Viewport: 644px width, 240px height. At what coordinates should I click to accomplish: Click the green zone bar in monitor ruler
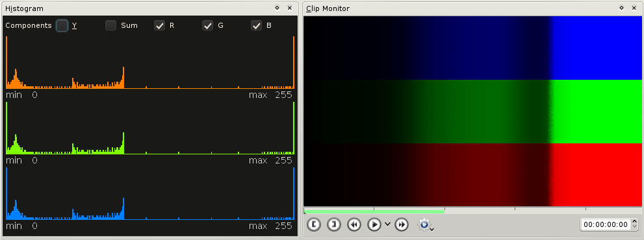(374, 211)
